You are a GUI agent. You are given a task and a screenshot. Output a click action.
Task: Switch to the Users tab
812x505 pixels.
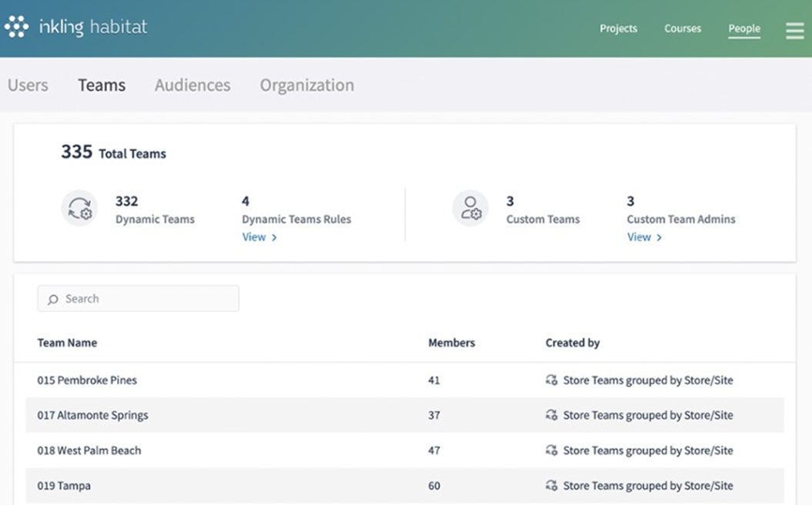click(x=28, y=85)
